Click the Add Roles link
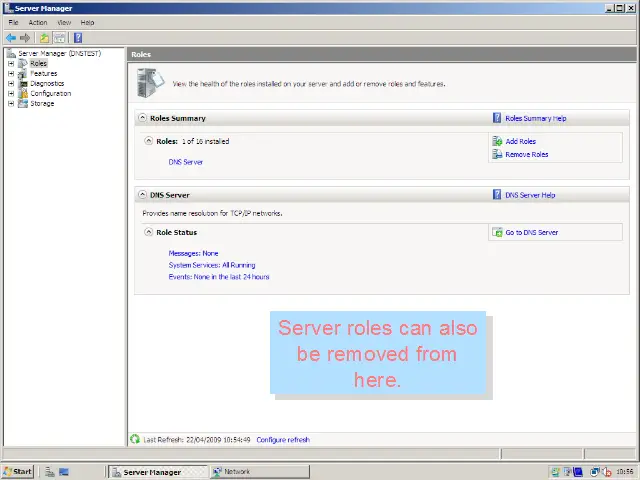Screen dimensions: 640x480 pos(520,141)
